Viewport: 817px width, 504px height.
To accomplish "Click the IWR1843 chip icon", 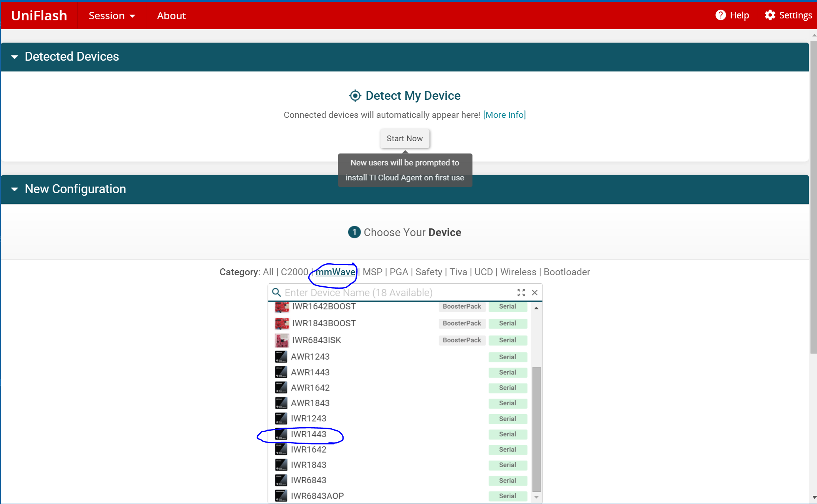I will pyautogui.click(x=281, y=465).
